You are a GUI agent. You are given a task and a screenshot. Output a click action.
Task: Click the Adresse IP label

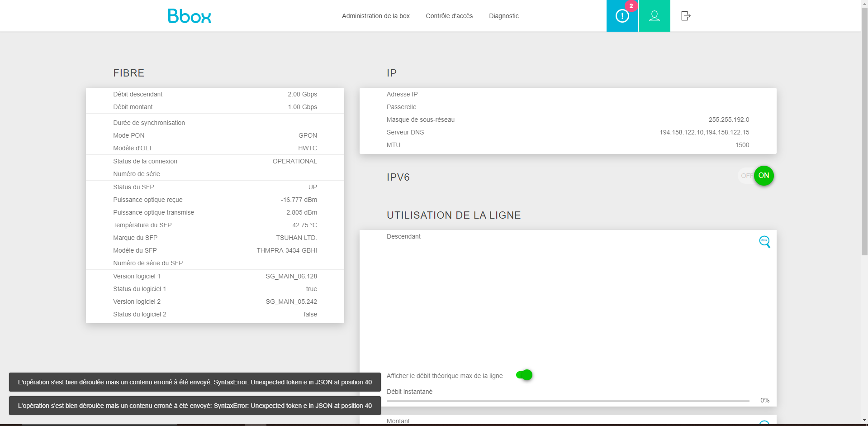tap(402, 94)
